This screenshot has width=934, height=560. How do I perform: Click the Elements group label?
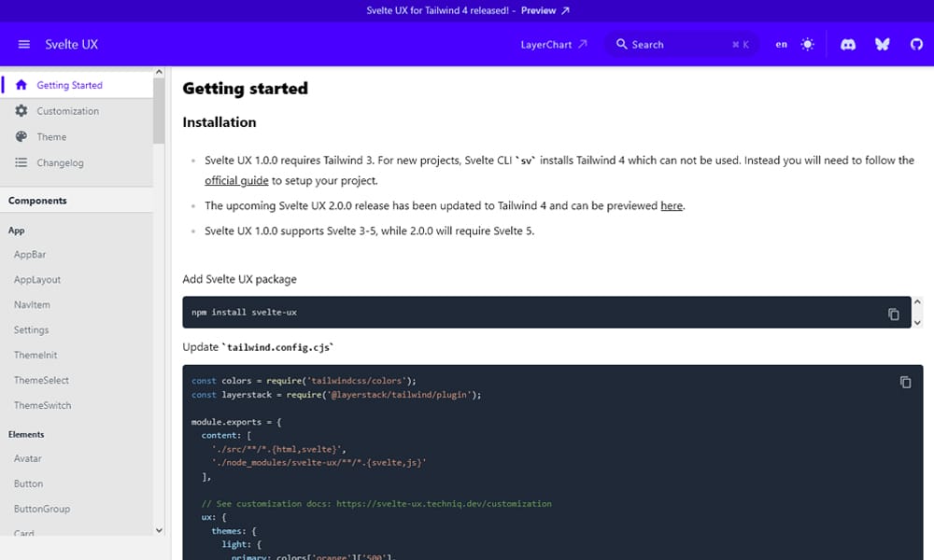26,434
